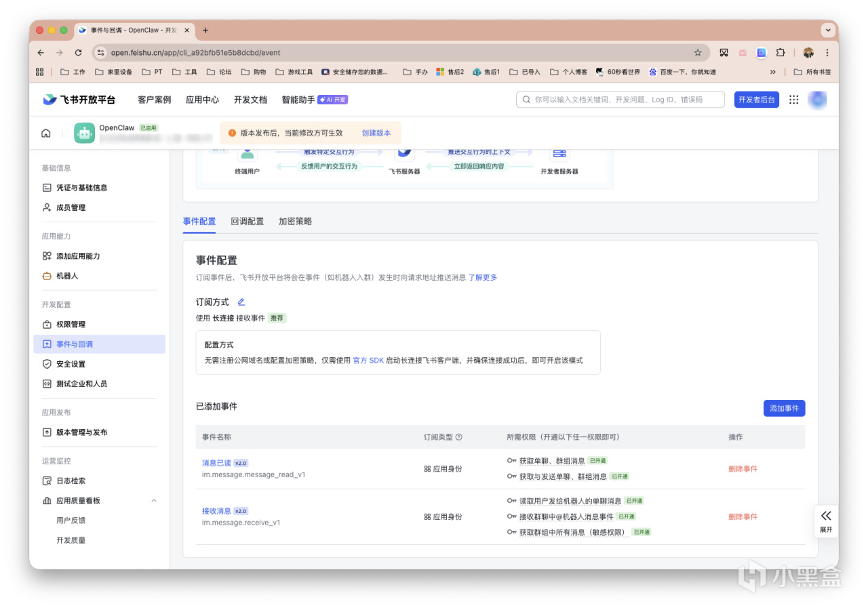The height and width of the screenshot is (608, 868).
Task: Switch to the 加密策略 tab
Action: [296, 222]
